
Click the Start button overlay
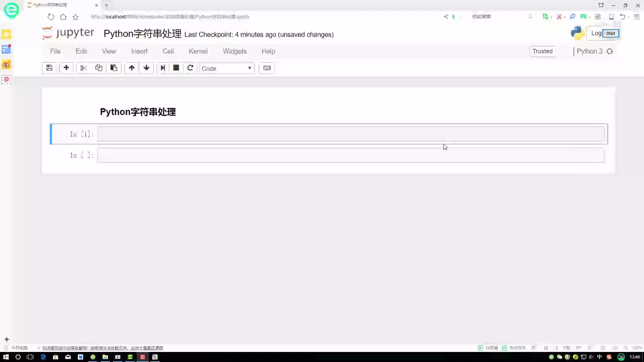point(610,33)
